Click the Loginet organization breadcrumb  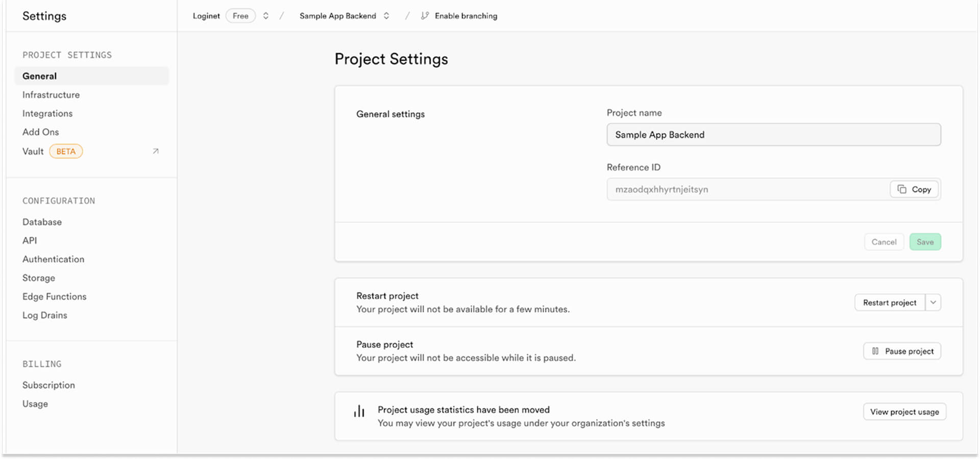pos(206,16)
